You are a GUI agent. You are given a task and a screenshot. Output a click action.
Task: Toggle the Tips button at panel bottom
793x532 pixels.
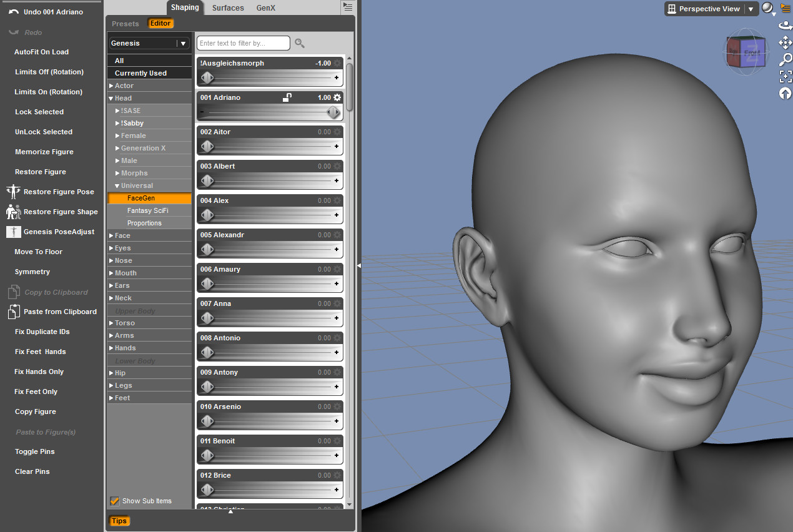[x=119, y=521]
